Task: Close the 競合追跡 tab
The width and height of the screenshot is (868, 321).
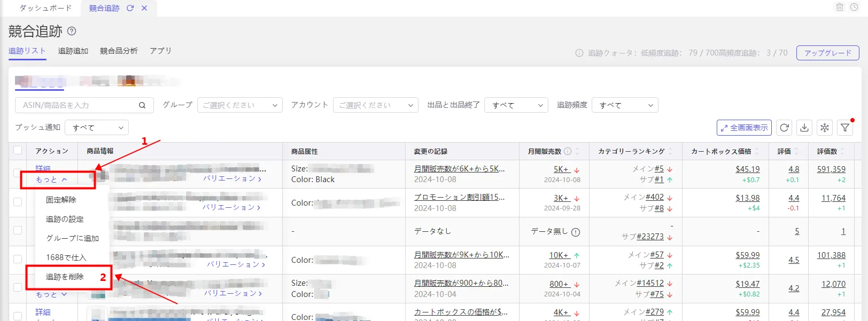Action: click(x=144, y=8)
